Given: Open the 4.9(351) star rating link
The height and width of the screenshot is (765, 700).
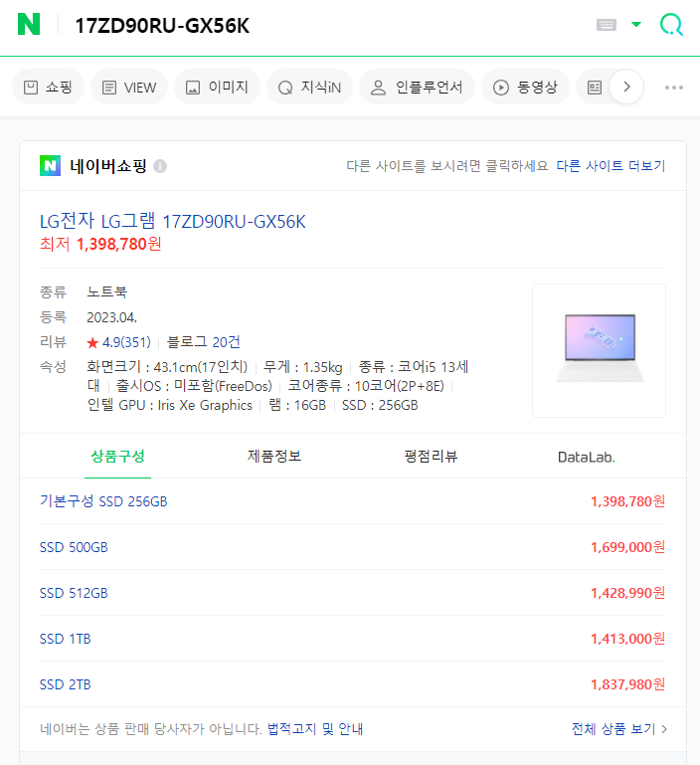Looking at the screenshot, I should 118,342.
